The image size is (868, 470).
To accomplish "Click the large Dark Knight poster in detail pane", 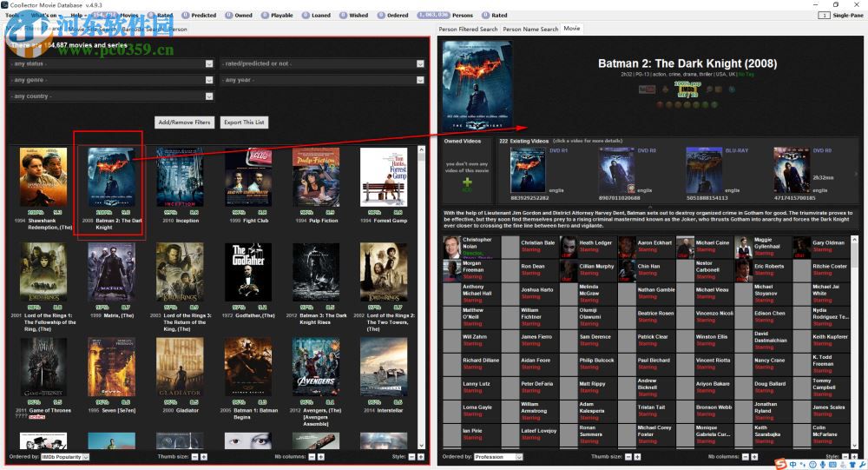I will (477, 85).
